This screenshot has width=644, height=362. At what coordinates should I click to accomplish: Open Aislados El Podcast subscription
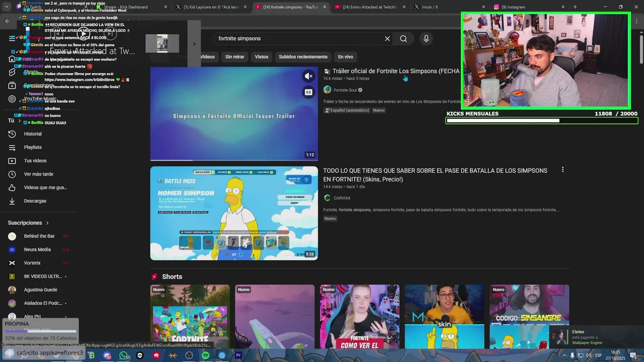coord(43,303)
